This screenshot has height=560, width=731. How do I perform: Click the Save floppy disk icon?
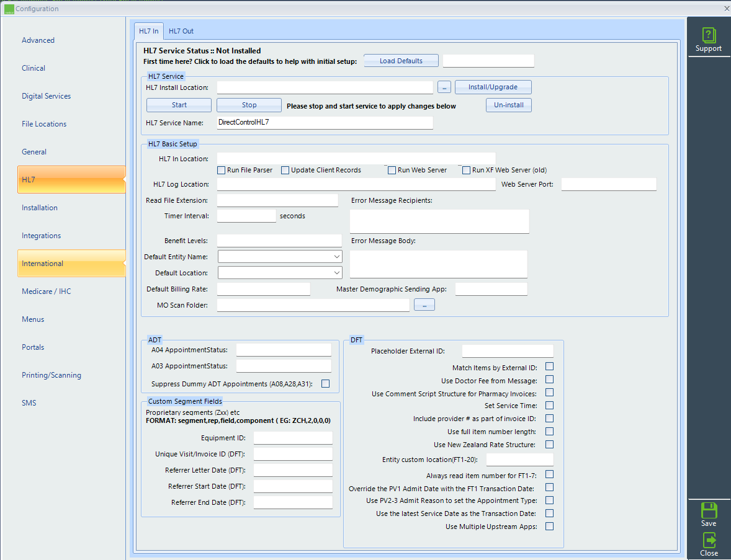[709, 510]
